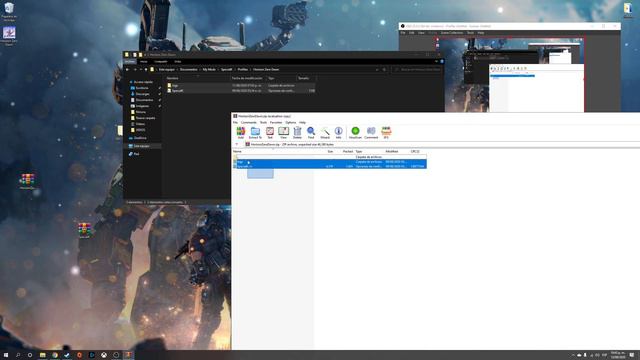The width and height of the screenshot is (640, 360).
Task: Click the up-one-level arrow in WinRAR address bar
Action: [237, 144]
